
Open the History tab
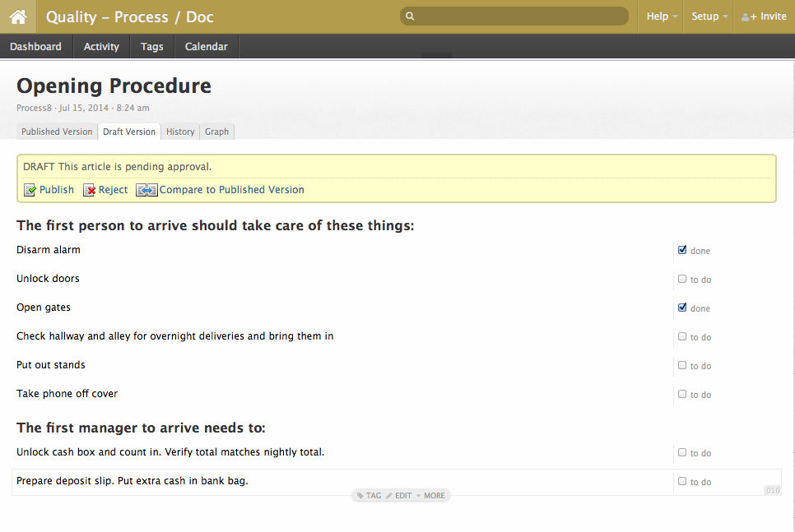(180, 132)
